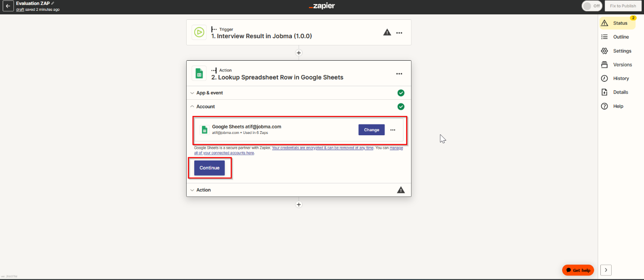The height and width of the screenshot is (280, 644).
Task: Select the Interview Result in Jobma trigger step
Action: point(299,32)
